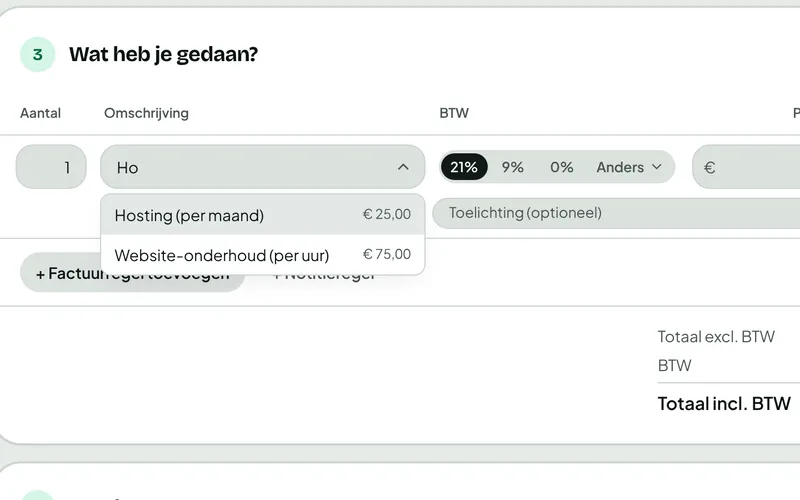Click the Totaal excl. BTW label

pyautogui.click(x=716, y=337)
